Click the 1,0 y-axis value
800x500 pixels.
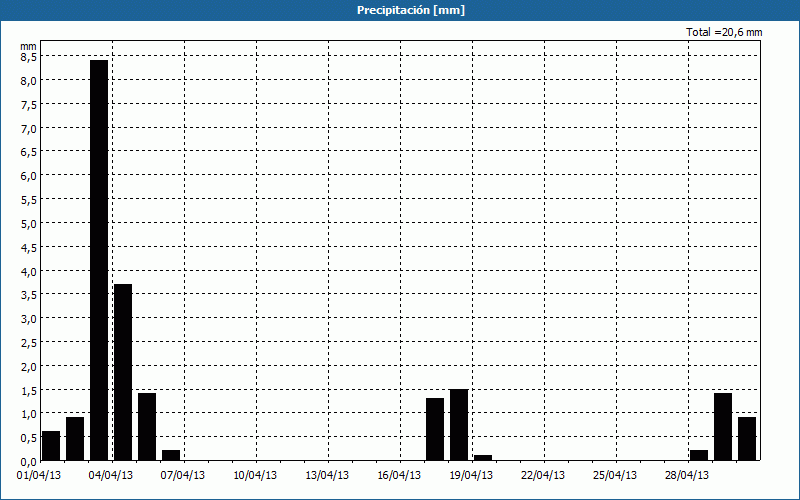28,414
